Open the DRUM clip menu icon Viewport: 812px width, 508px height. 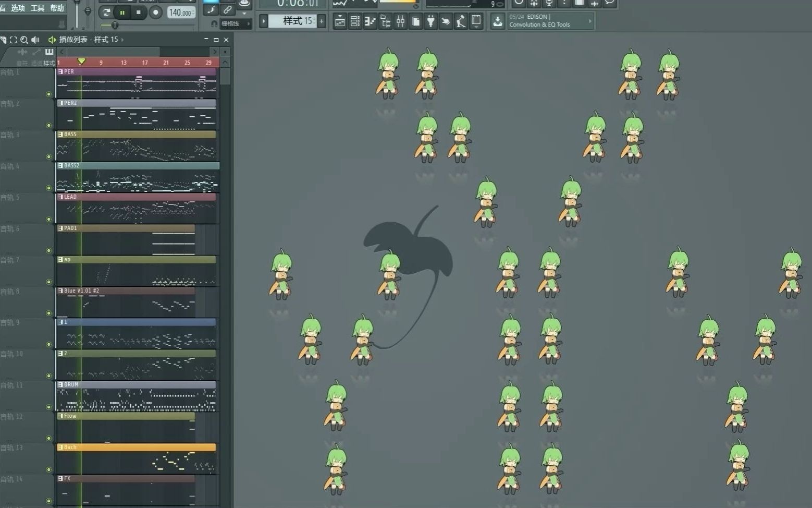point(60,385)
